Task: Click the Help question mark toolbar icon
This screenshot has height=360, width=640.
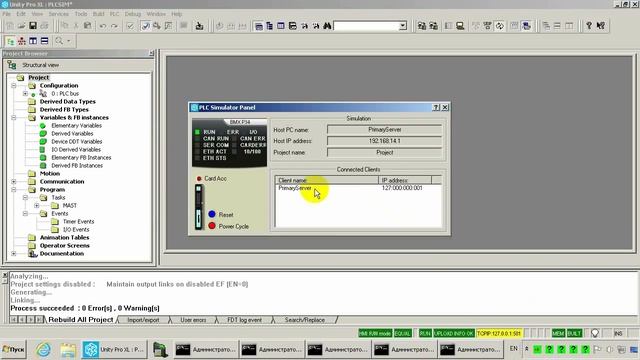Action: (x=589, y=26)
